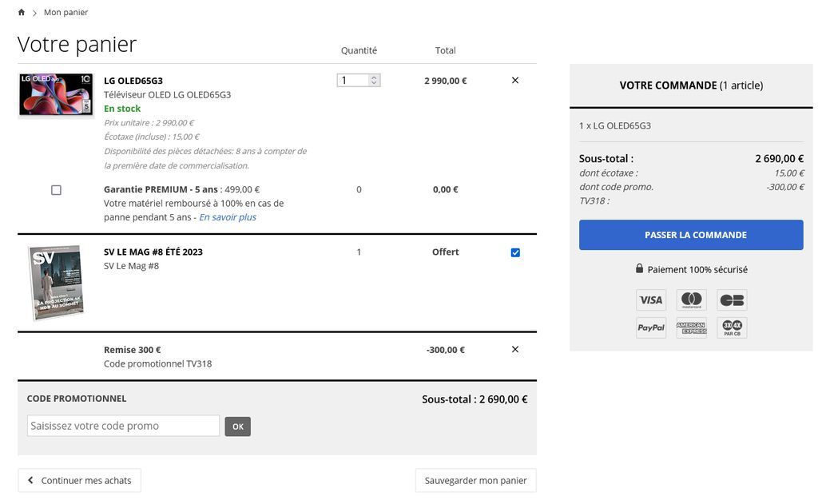Open the Mon panier breadcrumb
This screenshot has height=504, width=818.
tap(66, 13)
